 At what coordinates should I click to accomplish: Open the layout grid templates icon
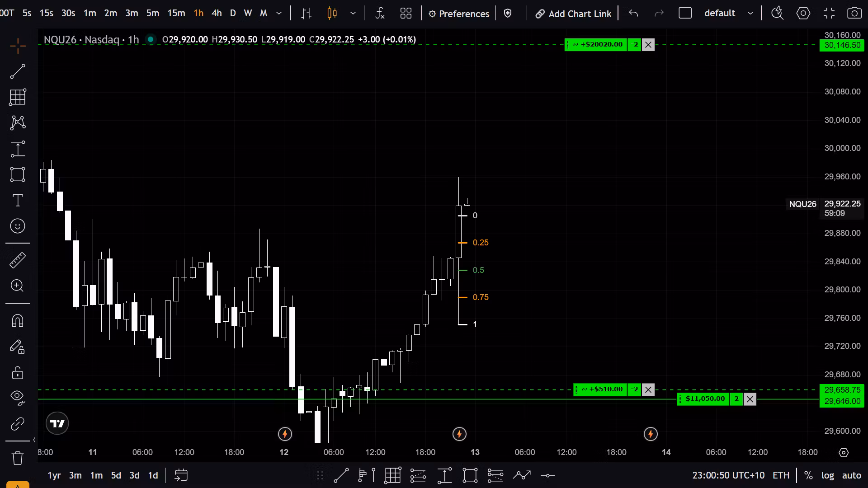click(x=406, y=14)
